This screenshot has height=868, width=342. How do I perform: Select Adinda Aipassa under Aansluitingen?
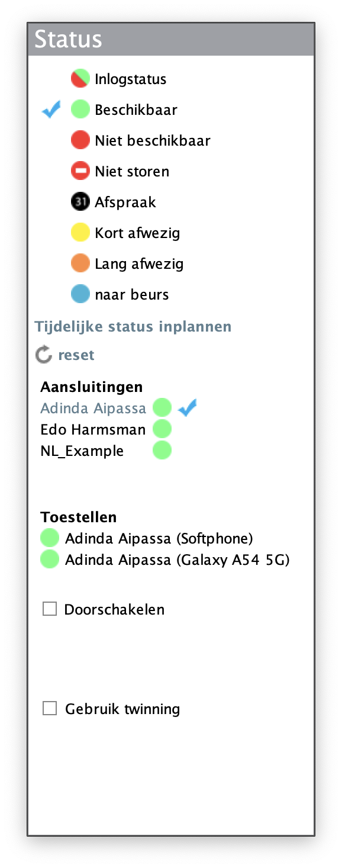93,407
